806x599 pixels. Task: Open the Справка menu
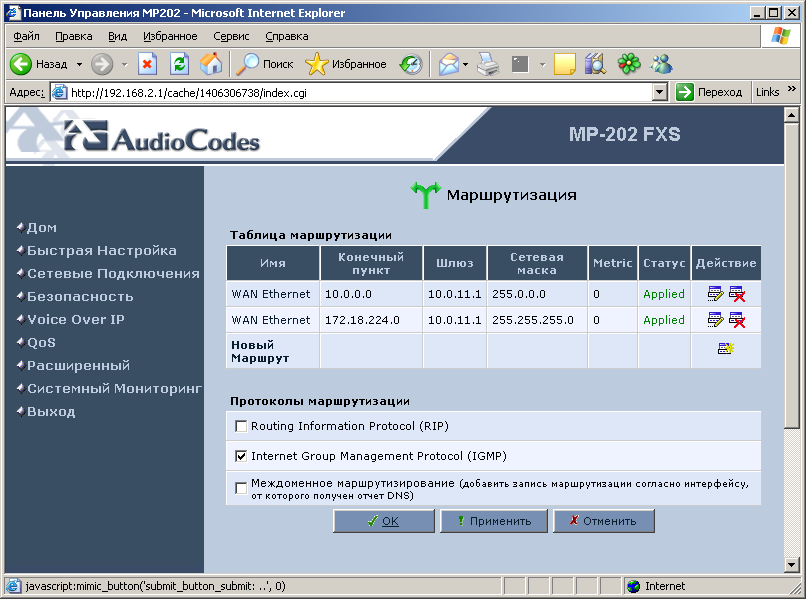[287, 37]
